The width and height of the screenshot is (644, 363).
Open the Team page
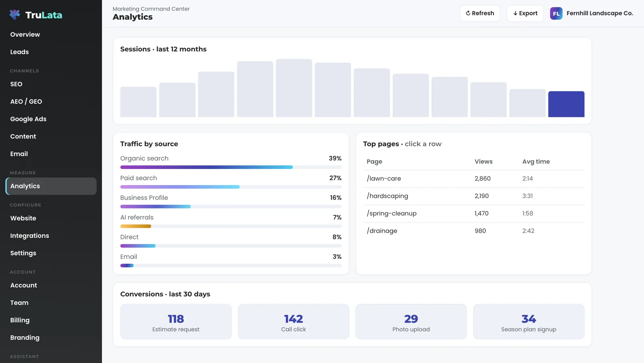coord(51,303)
